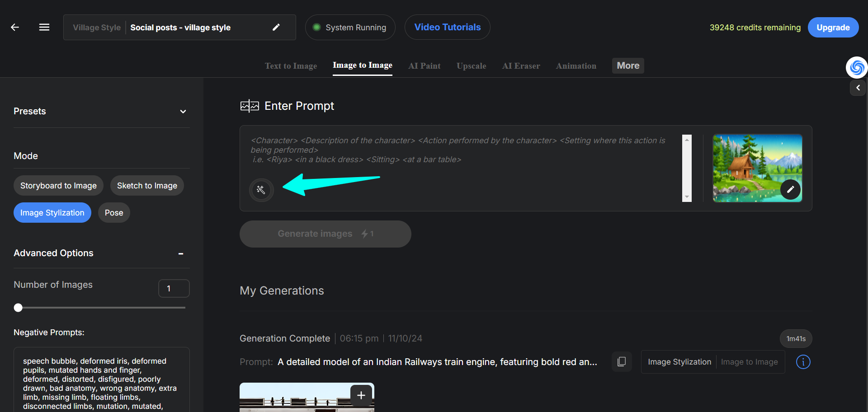This screenshot has width=868, height=412.
Task: Switch to Image to Image tab
Action: (363, 66)
